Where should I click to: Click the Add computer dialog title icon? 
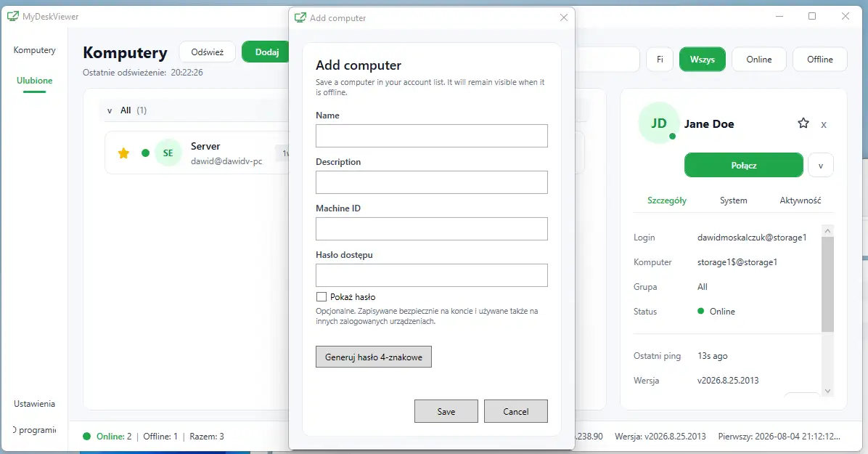point(300,17)
